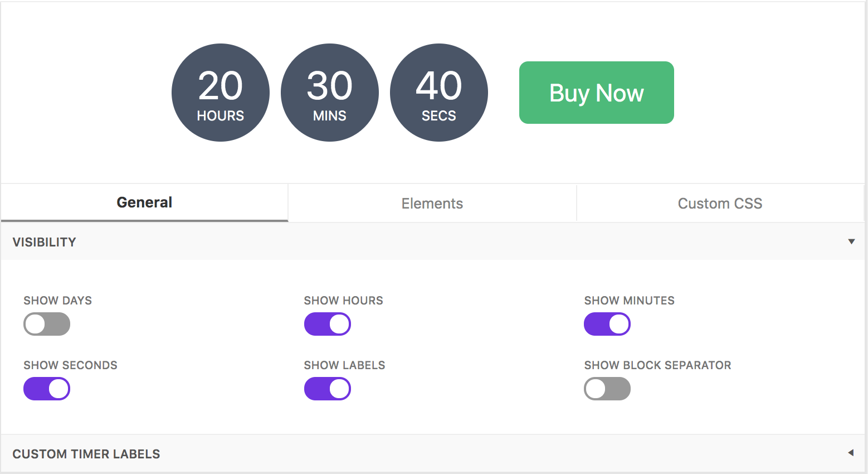Disable the Show Hours toggle

(327, 324)
